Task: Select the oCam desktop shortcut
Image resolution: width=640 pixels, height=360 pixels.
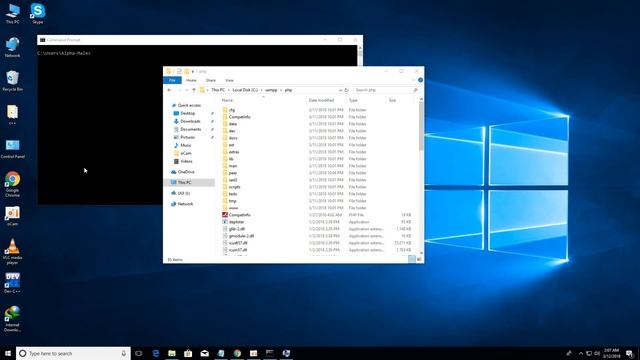Action: 12,216
